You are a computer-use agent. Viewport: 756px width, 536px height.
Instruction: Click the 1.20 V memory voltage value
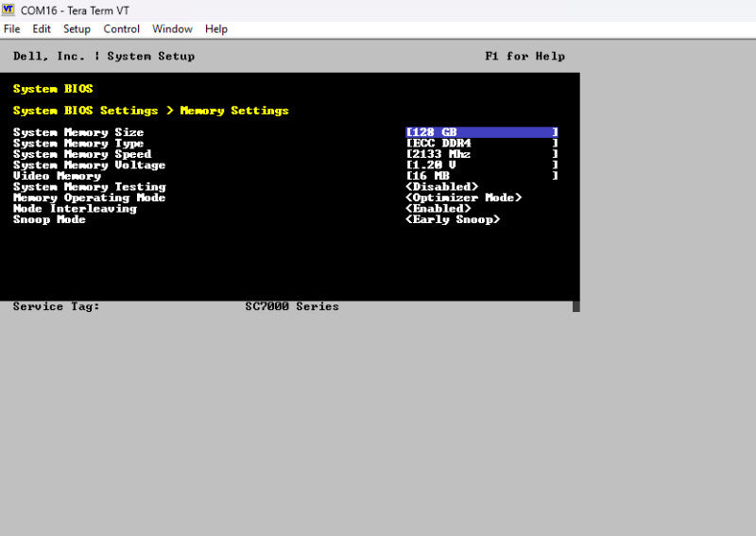click(x=482, y=165)
